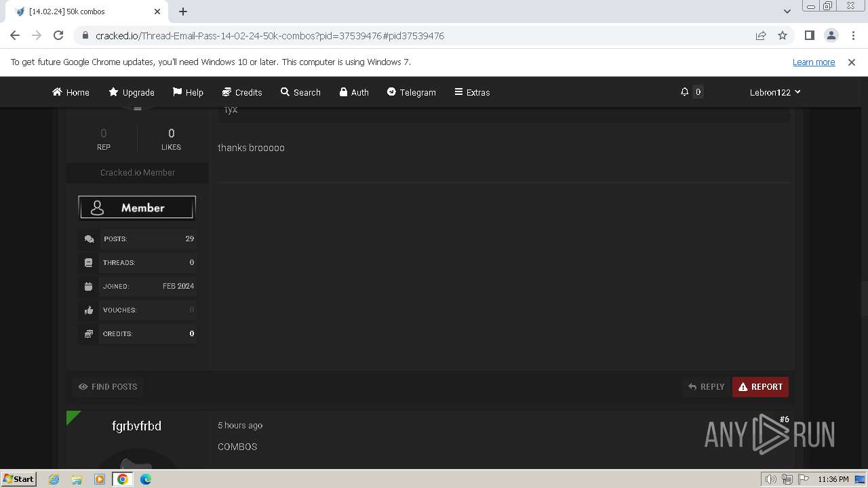Click the credits icon in user stats
The height and width of the screenshot is (488, 868).
89,333
